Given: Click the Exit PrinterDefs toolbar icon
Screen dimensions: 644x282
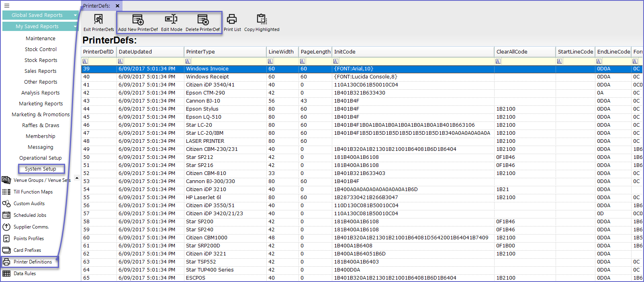Looking at the screenshot, I should click(x=98, y=19).
